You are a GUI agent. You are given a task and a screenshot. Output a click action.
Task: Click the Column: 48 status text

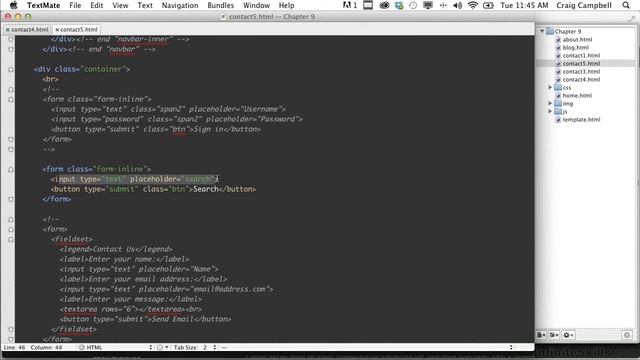click(x=47, y=347)
